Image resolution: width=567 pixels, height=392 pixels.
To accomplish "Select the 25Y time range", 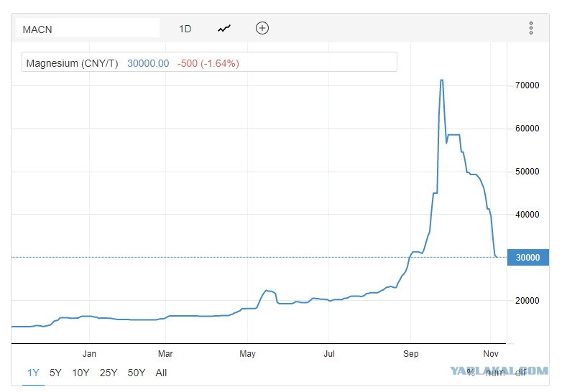I will click(109, 373).
